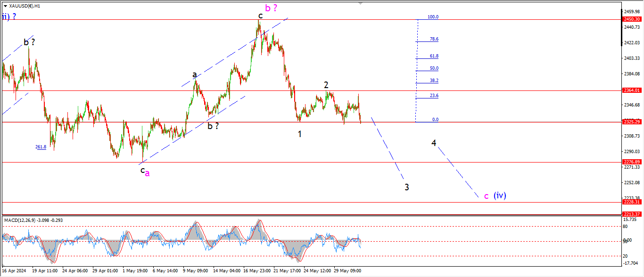Select the blue '(iv)' wave label
This screenshot has height=277, width=644.
tap(500, 195)
